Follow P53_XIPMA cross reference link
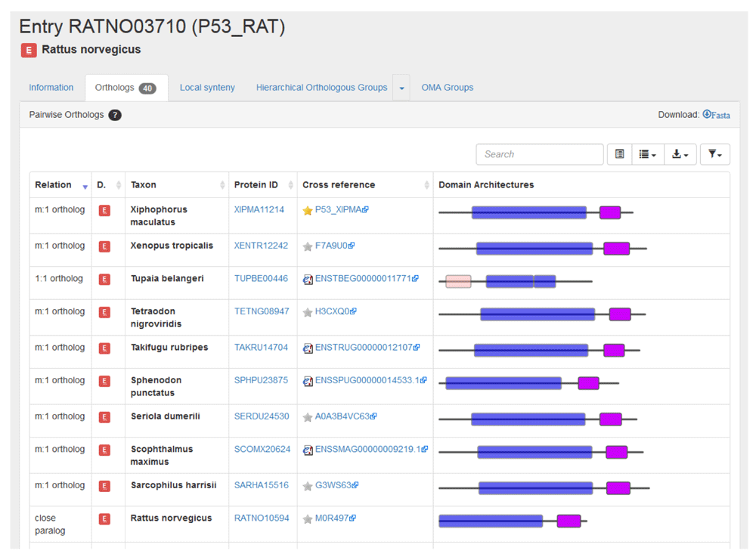The height and width of the screenshot is (557, 756). point(342,209)
